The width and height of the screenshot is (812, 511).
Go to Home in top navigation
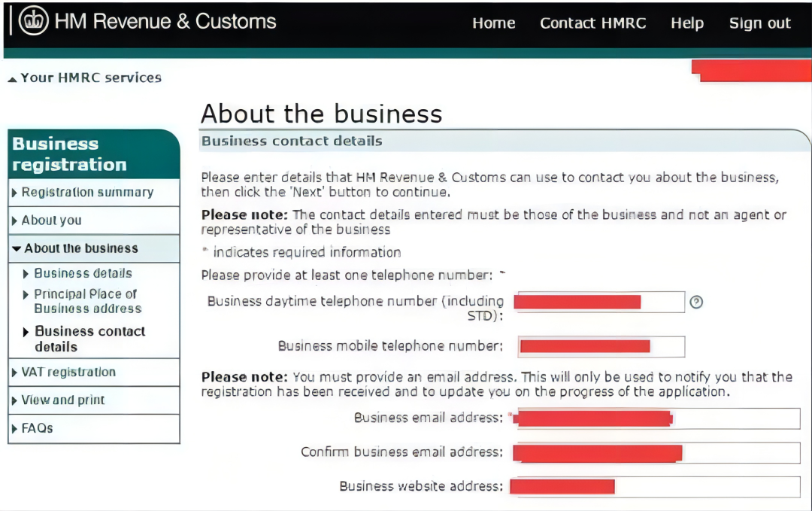click(x=493, y=23)
